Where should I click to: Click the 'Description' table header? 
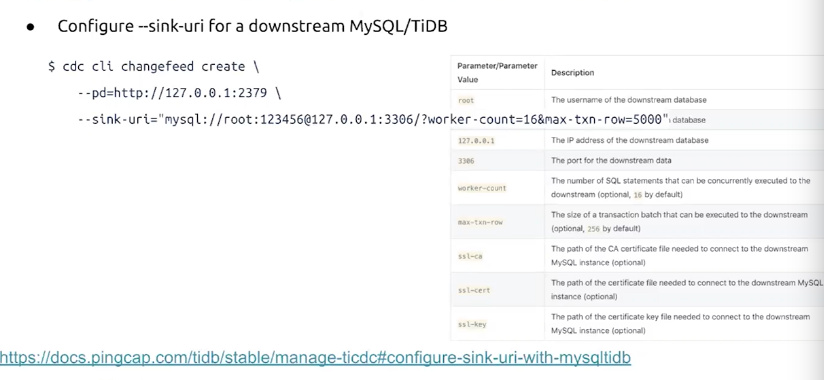point(572,73)
